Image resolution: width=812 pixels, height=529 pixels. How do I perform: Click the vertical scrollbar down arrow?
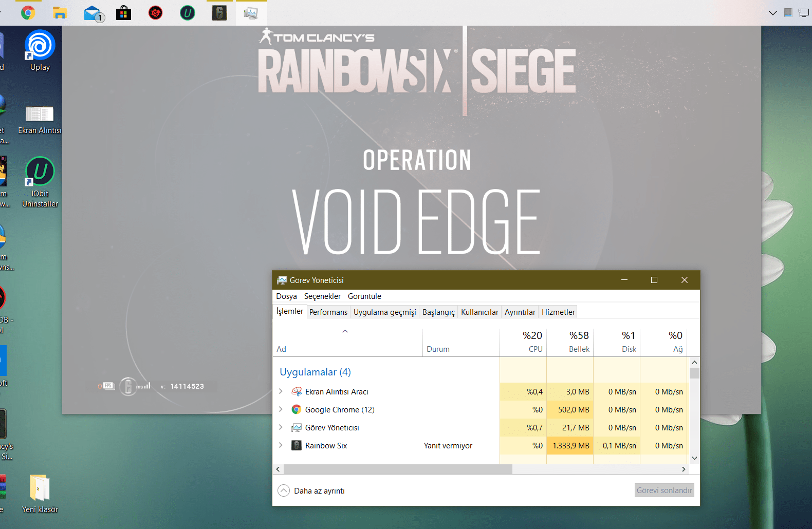[x=694, y=458]
